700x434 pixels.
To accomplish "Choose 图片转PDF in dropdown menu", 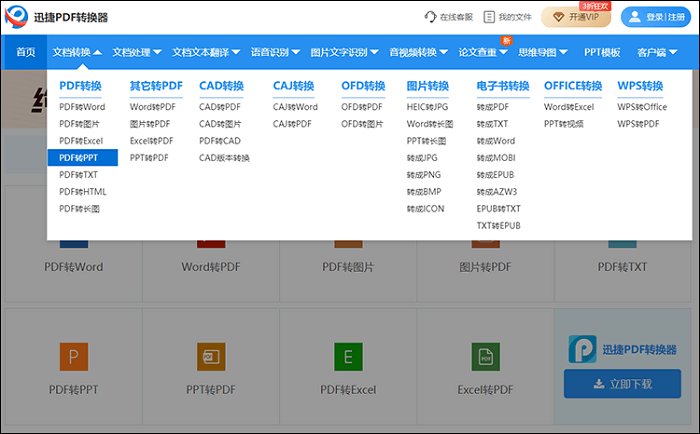I will click(x=150, y=124).
